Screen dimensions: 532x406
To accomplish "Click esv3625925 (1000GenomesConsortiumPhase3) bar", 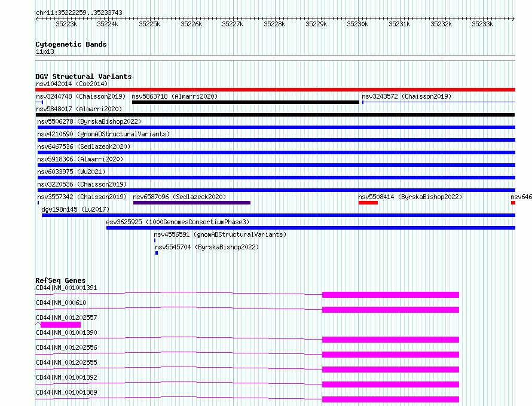I will click(311, 228).
